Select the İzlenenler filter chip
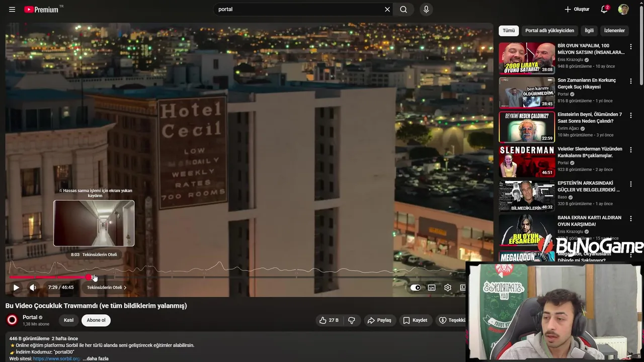The height and width of the screenshot is (362, 644). (x=614, y=31)
